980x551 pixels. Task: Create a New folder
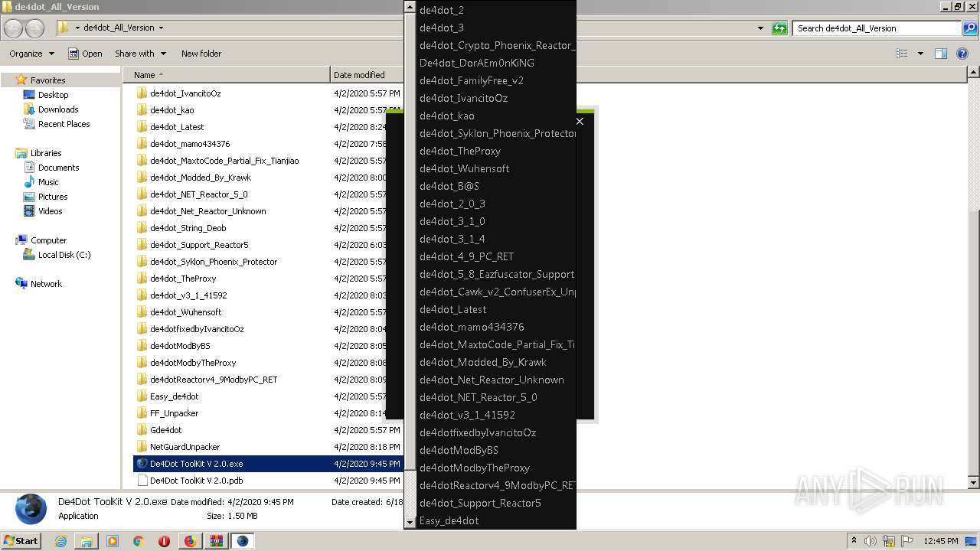tap(201, 54)
